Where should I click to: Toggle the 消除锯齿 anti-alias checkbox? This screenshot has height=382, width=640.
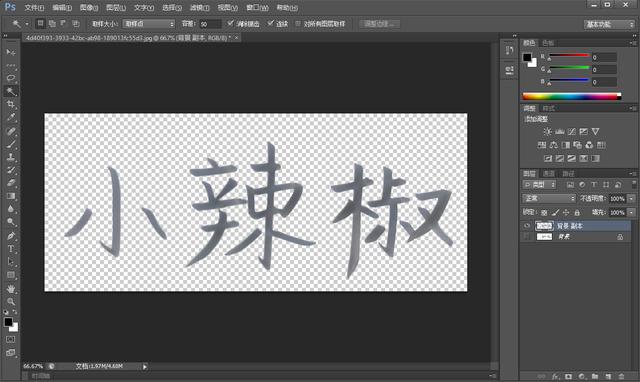(x=230, y=24)
